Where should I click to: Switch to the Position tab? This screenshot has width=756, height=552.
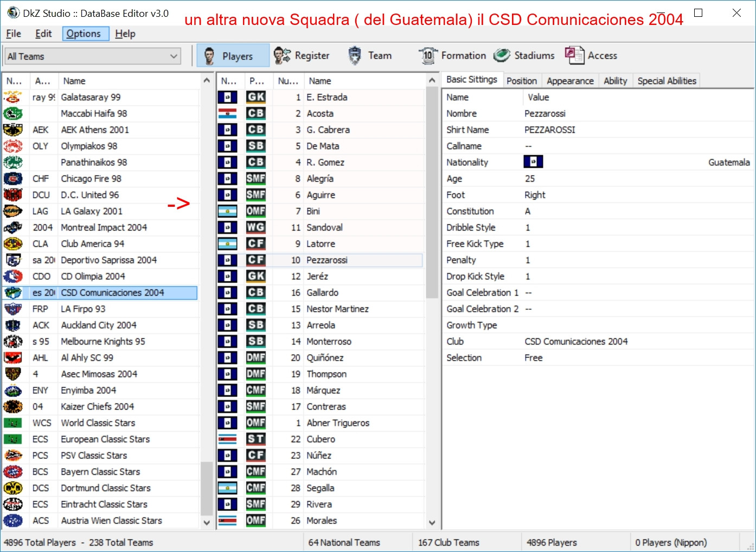pos(522,81)
